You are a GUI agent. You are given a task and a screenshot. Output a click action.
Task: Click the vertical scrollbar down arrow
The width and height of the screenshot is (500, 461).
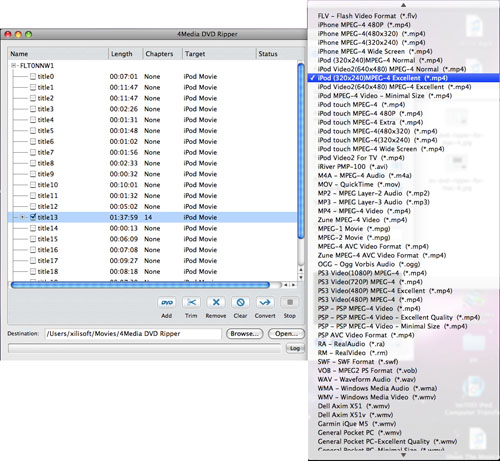click(301, 277)
